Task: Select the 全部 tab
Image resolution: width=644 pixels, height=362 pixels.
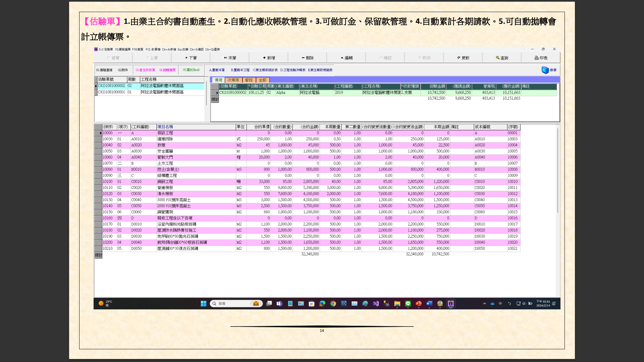Action: (263, 80)
